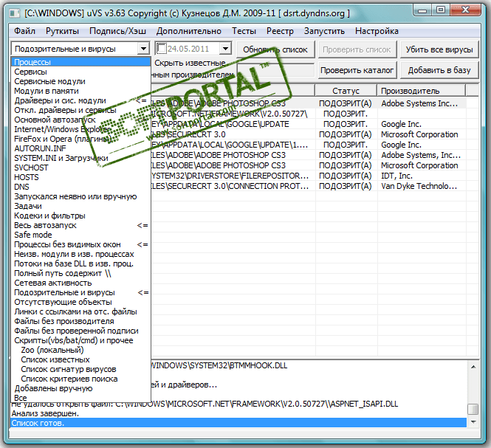This screenshot has height=448, width=491.
Task: Select Файлы без производителя entry
Action: (x=80, y=321)
